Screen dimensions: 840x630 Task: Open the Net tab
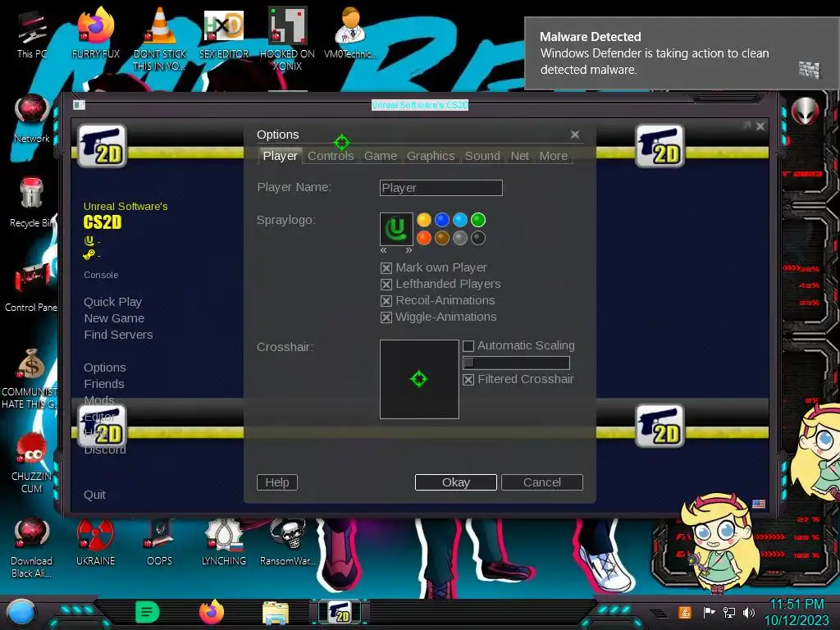(519, 156)
